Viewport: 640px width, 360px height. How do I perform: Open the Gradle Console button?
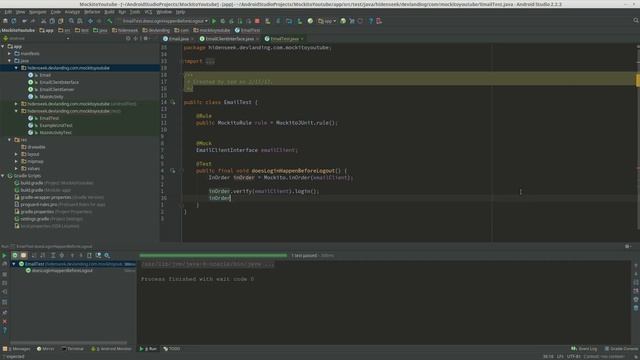click(x=621, y=349)
